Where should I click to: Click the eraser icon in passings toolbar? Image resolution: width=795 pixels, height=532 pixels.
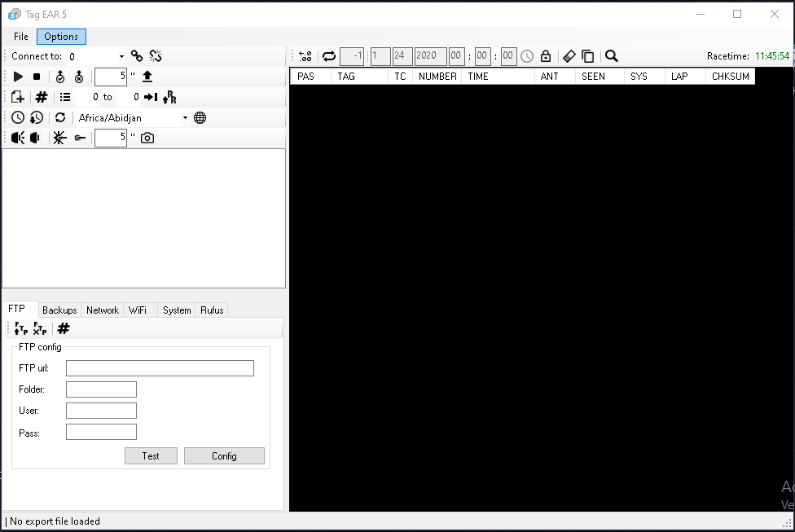click(x=569, y=56)
